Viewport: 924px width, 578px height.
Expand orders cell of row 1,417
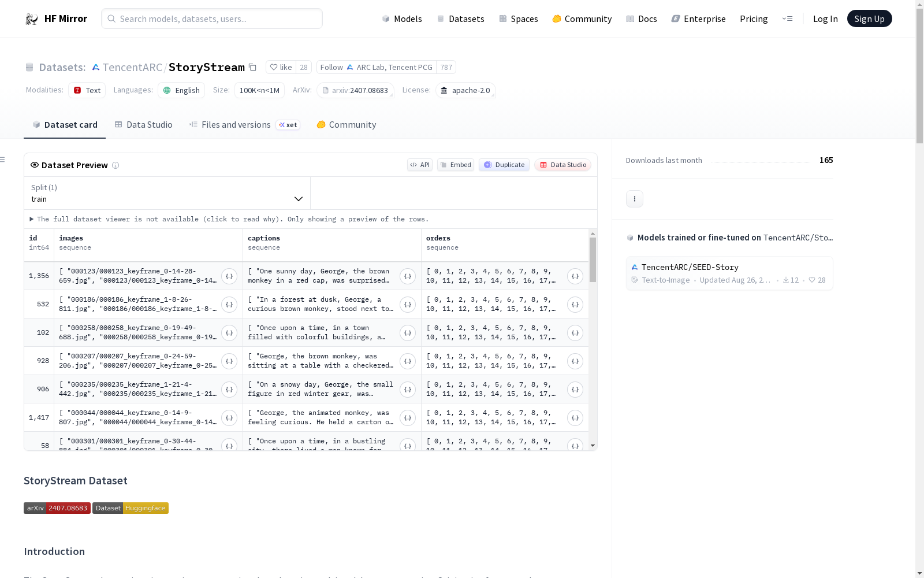tap(575, 418)
